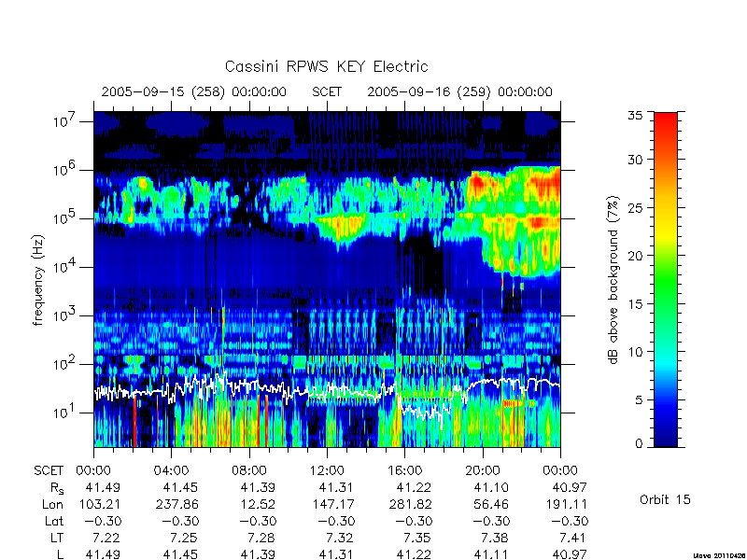Click the LT value '7.41'
The width and height of the screenshot is (747, 560).
(572, 539)
